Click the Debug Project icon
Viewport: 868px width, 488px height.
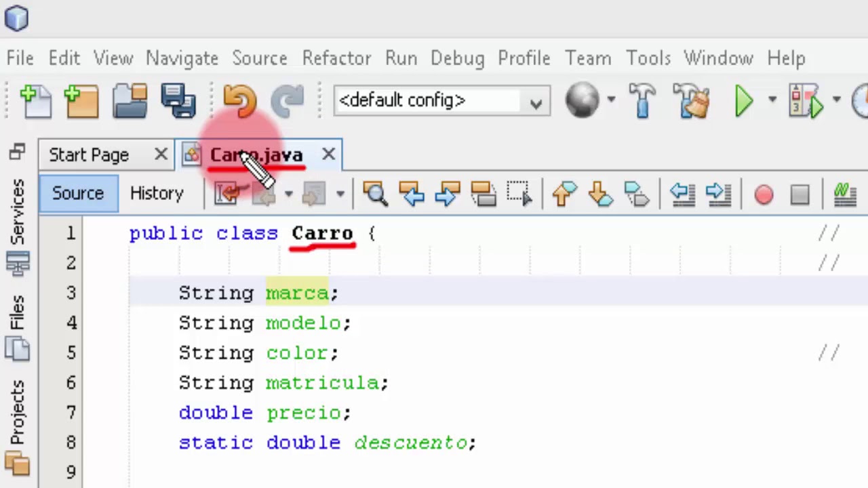point(806,101)
